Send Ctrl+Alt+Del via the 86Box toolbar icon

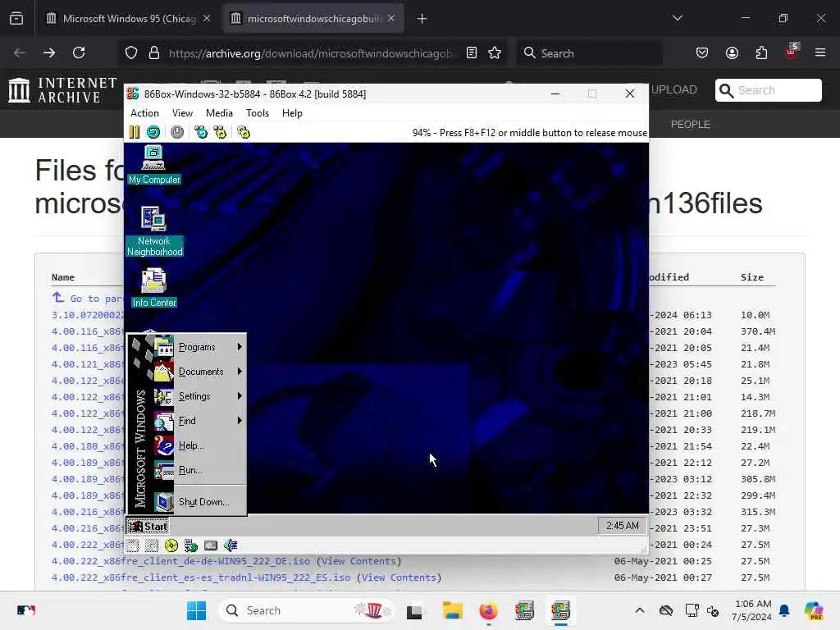[x=201, y=132]
